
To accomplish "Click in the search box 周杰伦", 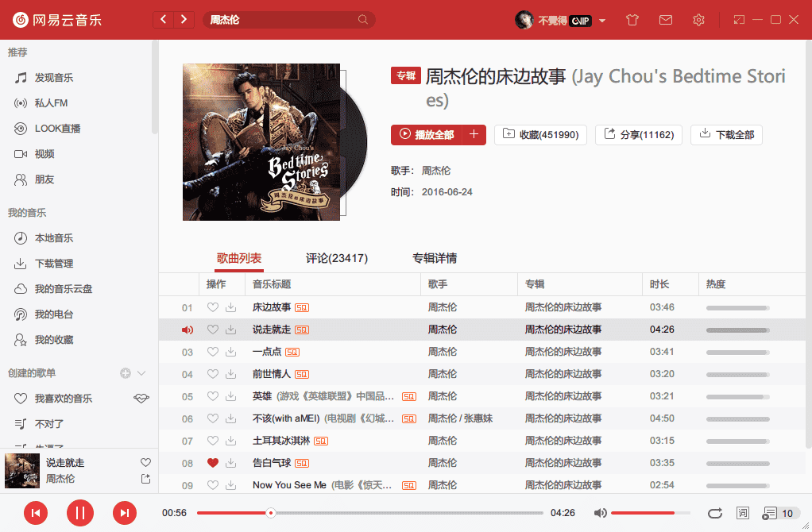I will coord(282,20).
